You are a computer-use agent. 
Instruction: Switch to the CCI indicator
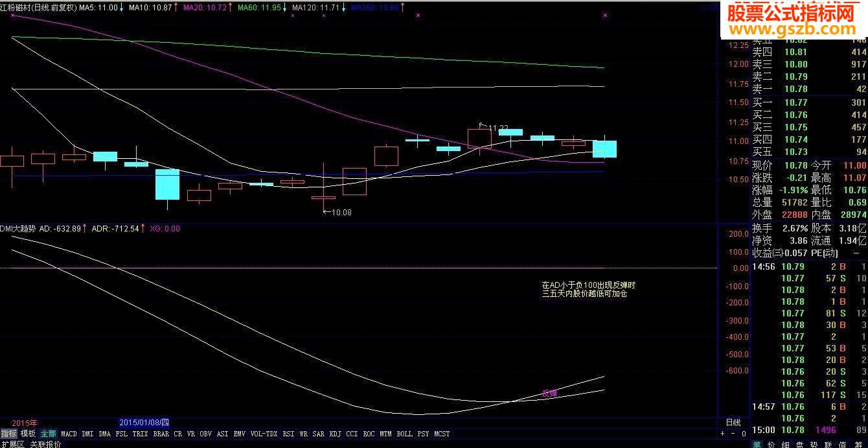click(352, 434)
